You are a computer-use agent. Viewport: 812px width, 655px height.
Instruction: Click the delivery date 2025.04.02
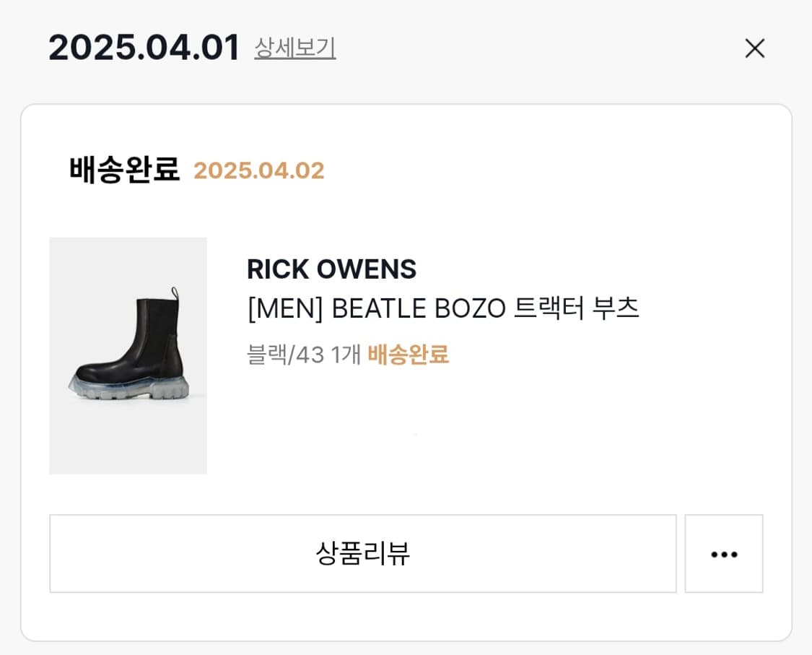coord(259,171)
